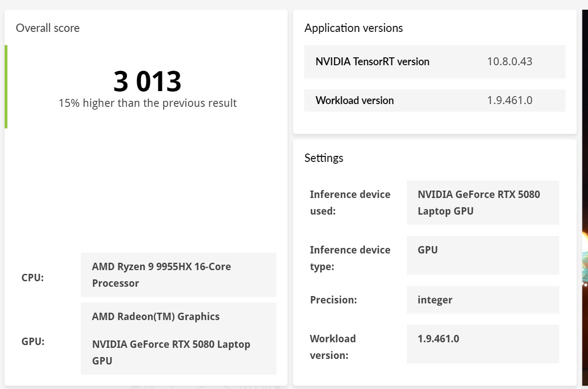Click the NVIDIA TensorRT version label
Viewport: 588px width, 389px height.
(372, 62)
